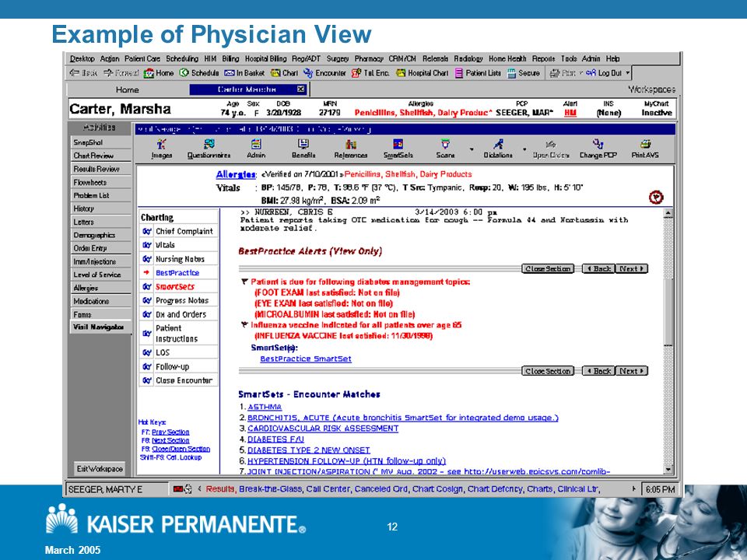747x560 pixels.
Task: Click the Print AVS icon
Action: tap(645, 149)
